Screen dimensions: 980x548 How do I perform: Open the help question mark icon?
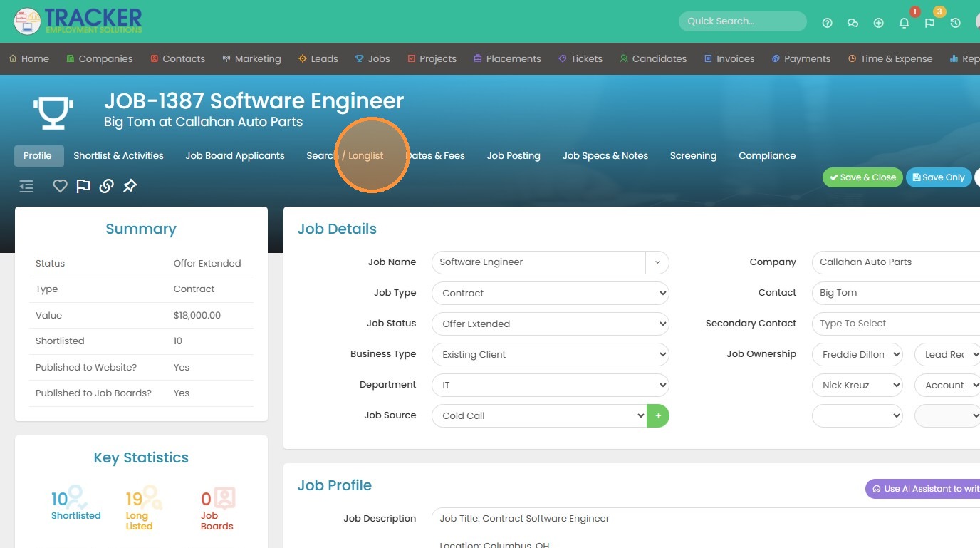click(827, 23)
